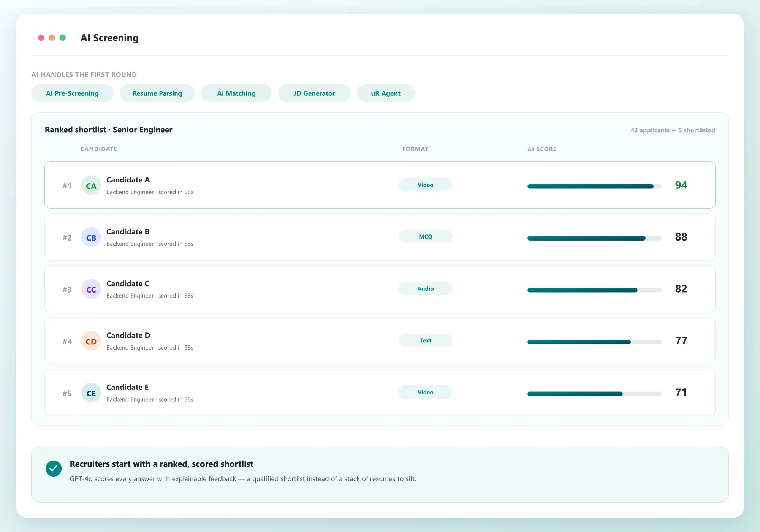Click the Candidate B name
This screenshot has width=760, height=532.
[x=128, y=231]
